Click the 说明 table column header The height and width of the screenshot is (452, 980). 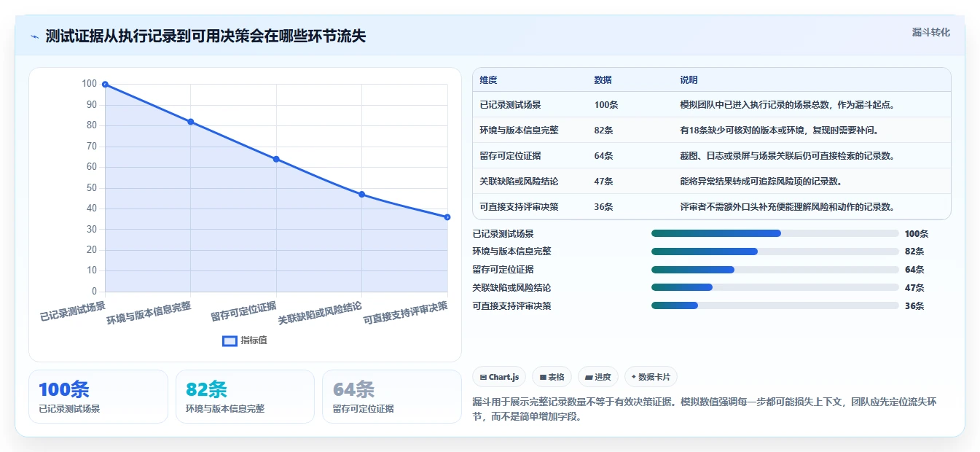point(689,80)
